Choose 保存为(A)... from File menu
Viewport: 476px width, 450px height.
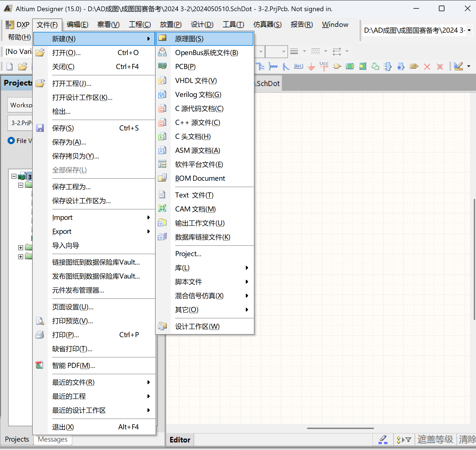(94, 142)
